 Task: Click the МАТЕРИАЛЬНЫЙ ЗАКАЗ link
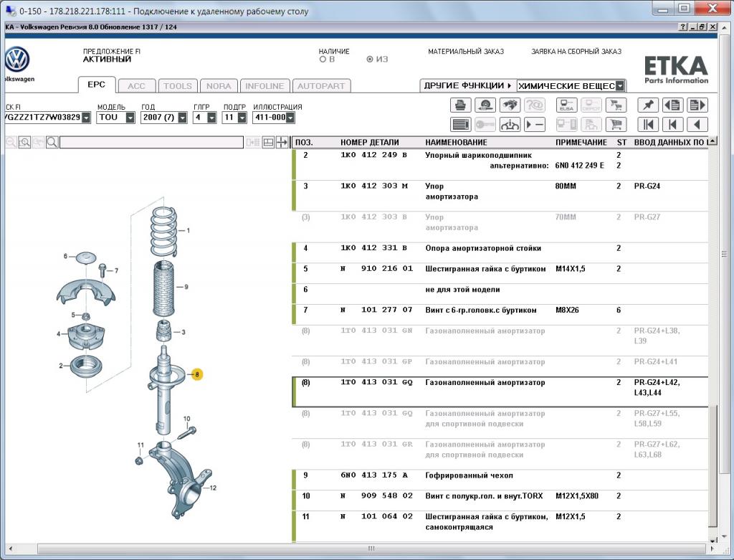click(466, 52)
